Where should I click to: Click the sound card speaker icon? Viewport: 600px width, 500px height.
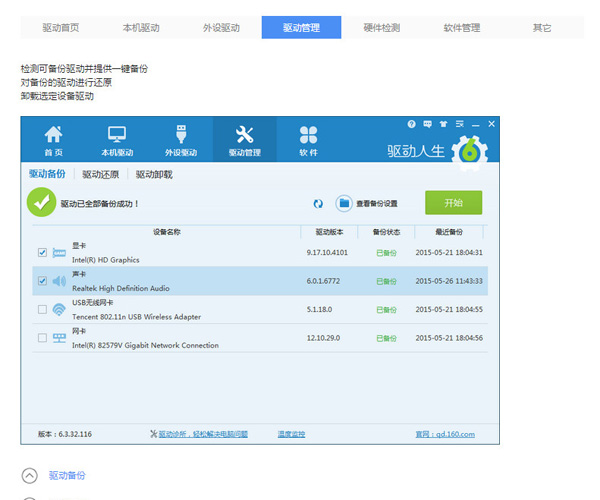pyautogui.click(x=59, y=281)
